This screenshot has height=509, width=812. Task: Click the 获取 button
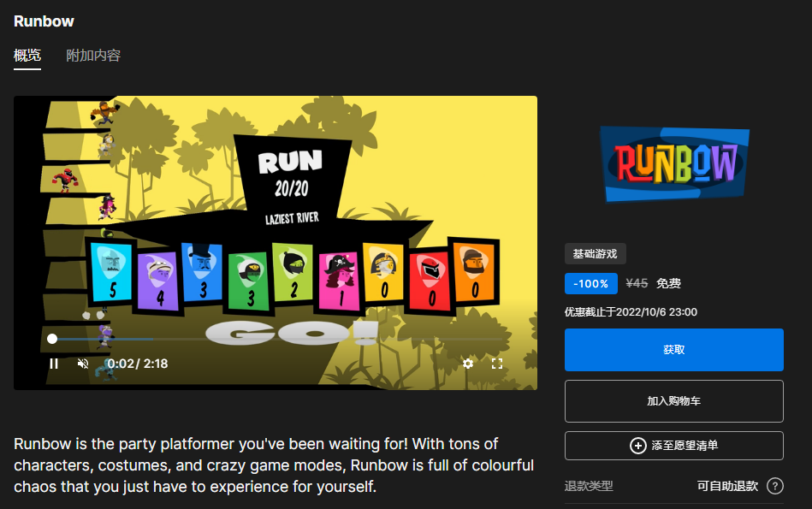point(673,350)
